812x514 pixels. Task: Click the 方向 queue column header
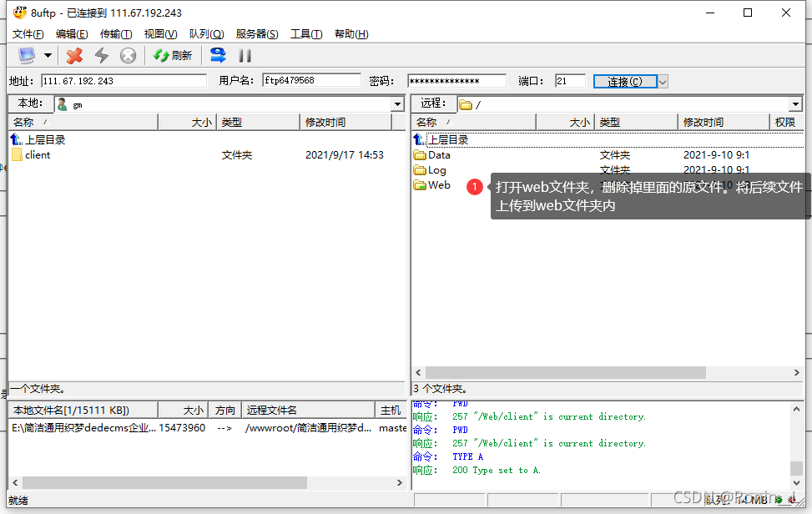224,410
